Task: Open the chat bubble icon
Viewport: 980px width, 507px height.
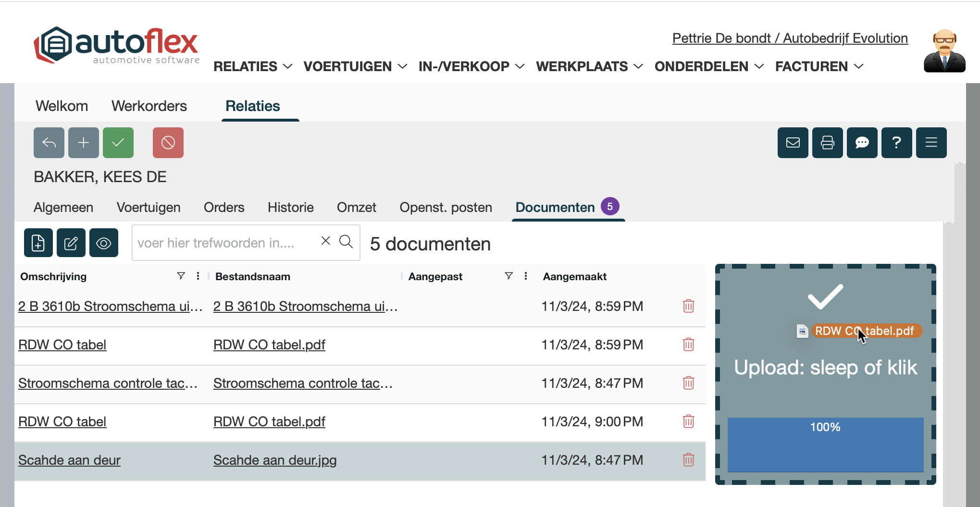Action: [x=862, y=143]
